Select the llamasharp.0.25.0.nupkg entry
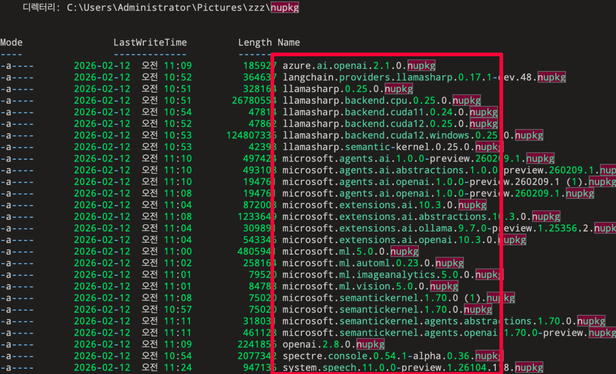 point(347,89)
